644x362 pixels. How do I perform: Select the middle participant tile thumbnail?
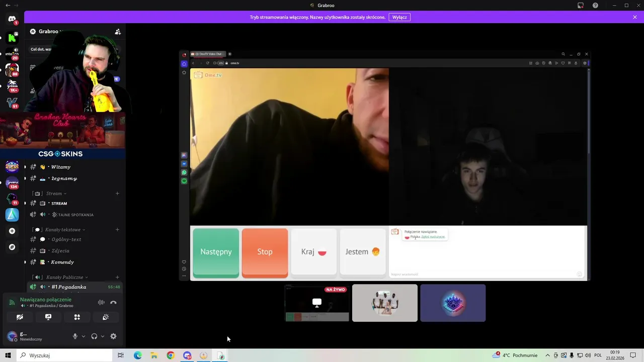tap(385, 303)
